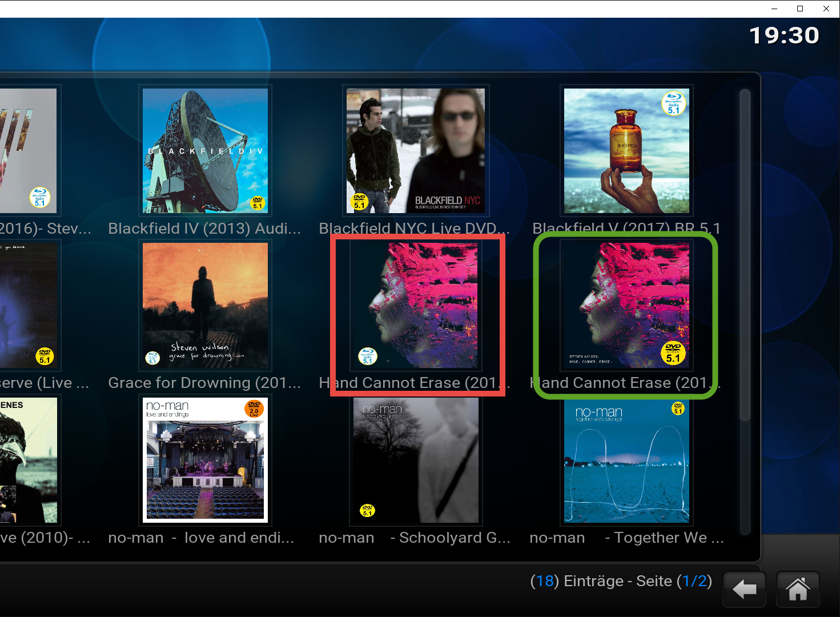The image size is (840, 617).
Task: Select title 'no-man - Schoolyard G...'
Action: click(x=415, y=538)
